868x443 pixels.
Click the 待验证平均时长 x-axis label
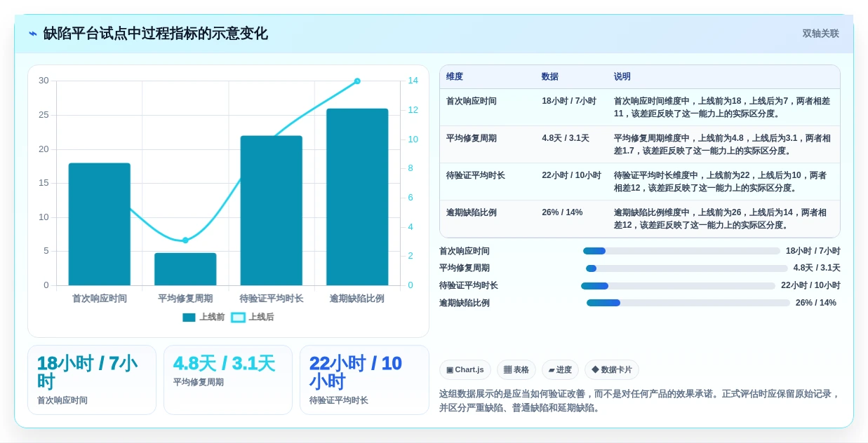[x=272, y=299]
